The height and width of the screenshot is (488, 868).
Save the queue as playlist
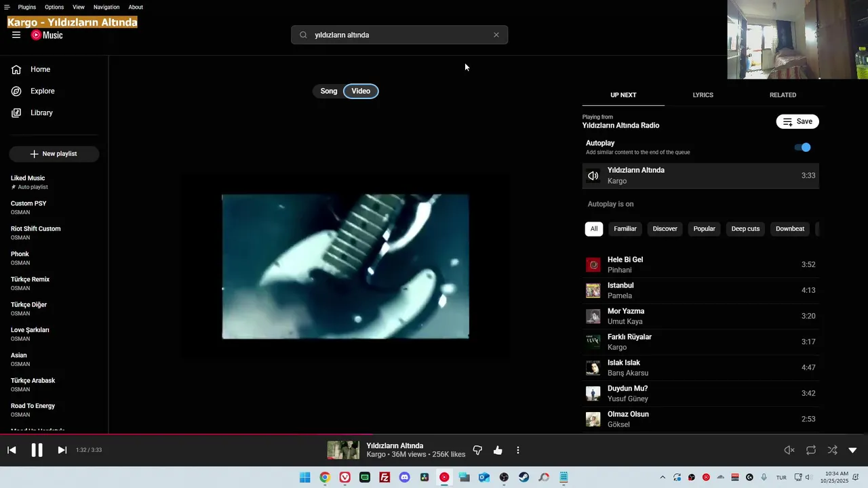(x=797, y=121)
